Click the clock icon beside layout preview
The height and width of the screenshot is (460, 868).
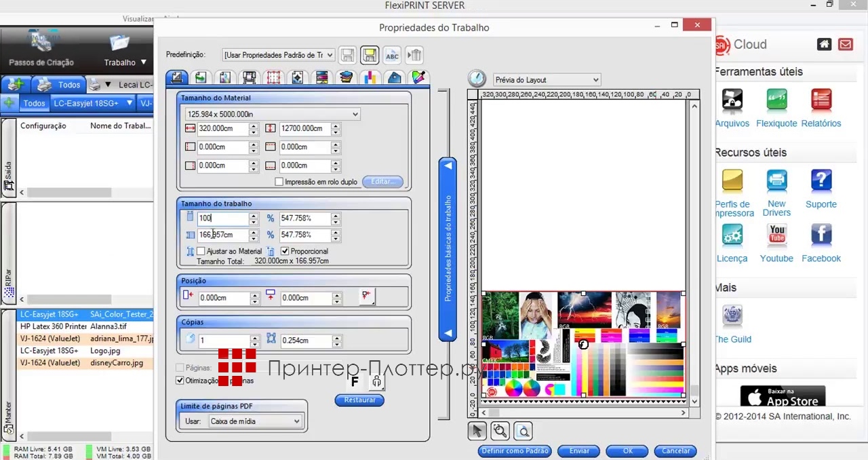pyautogui.click(x=477, y=79)
